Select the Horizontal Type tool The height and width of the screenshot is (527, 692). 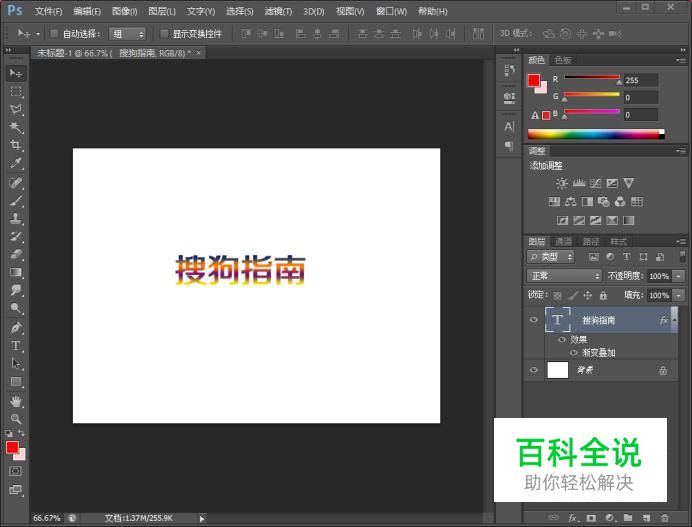pos(16,346)
